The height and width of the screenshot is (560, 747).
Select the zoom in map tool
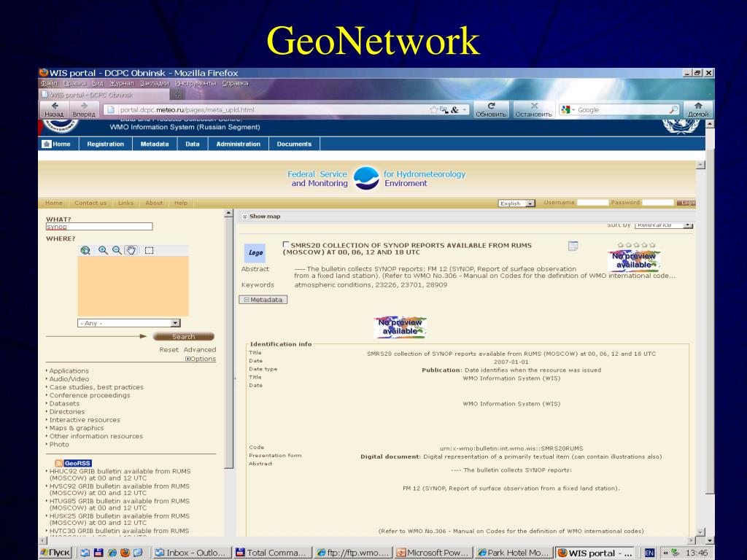tap(103, 251)
